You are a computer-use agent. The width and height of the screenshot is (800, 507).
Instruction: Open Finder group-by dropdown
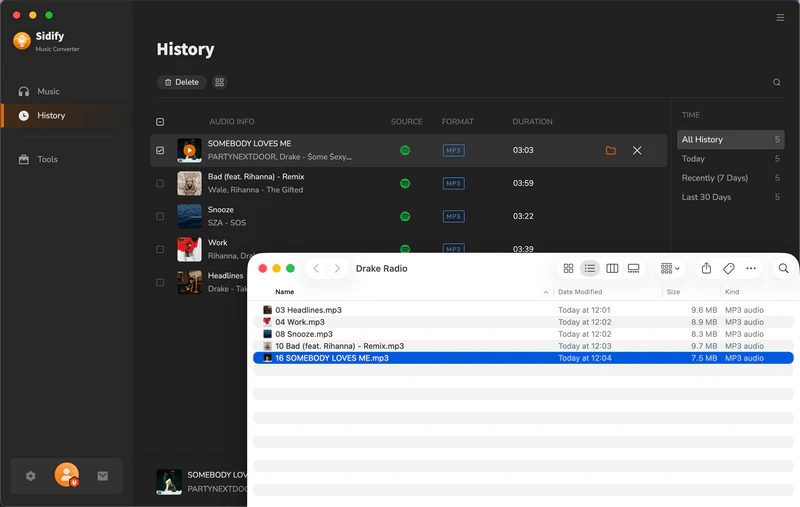(x=670, y=268)
